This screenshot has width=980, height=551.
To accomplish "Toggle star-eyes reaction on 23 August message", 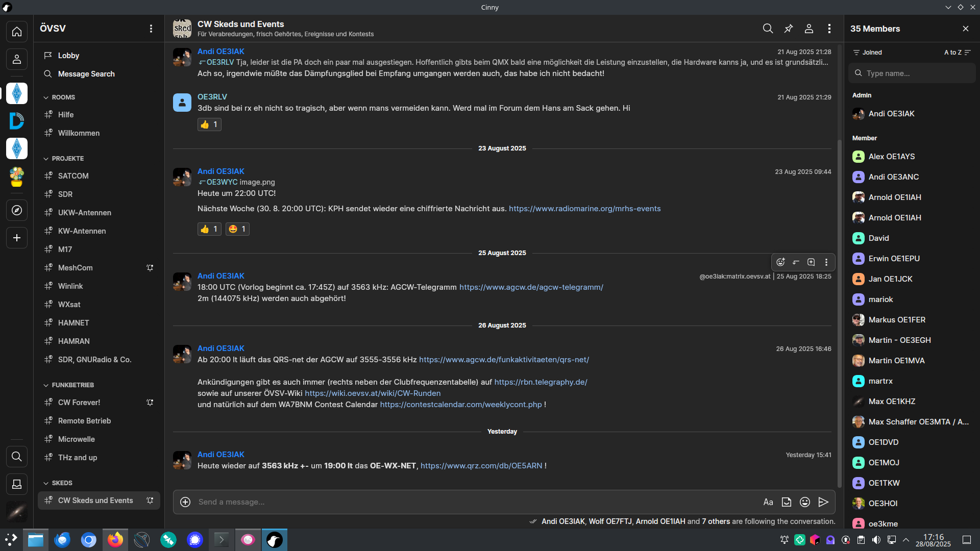I will point(237,229).
